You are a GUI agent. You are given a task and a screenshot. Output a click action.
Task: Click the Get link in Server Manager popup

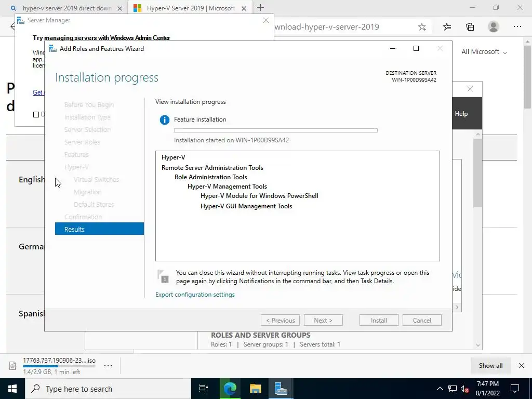pos(37,92)
